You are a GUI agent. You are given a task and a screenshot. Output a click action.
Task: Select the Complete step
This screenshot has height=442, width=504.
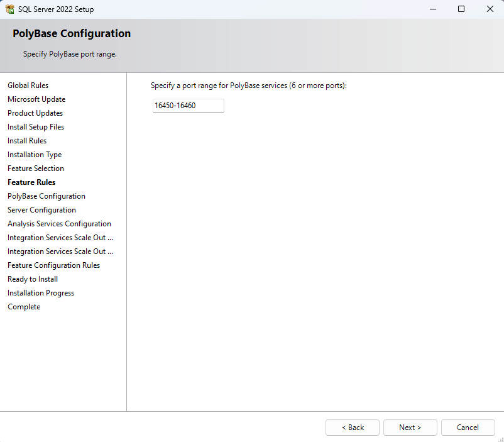coord(24,307)
